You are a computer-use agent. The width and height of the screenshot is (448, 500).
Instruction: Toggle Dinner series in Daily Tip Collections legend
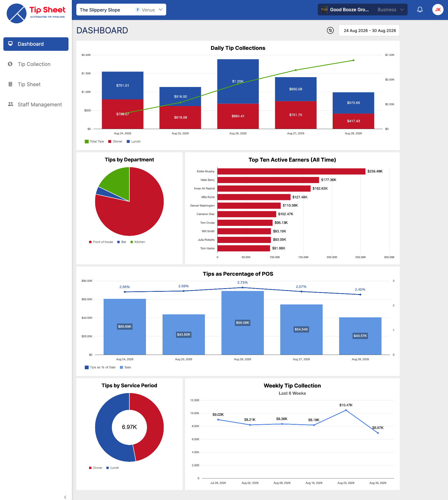115,141
